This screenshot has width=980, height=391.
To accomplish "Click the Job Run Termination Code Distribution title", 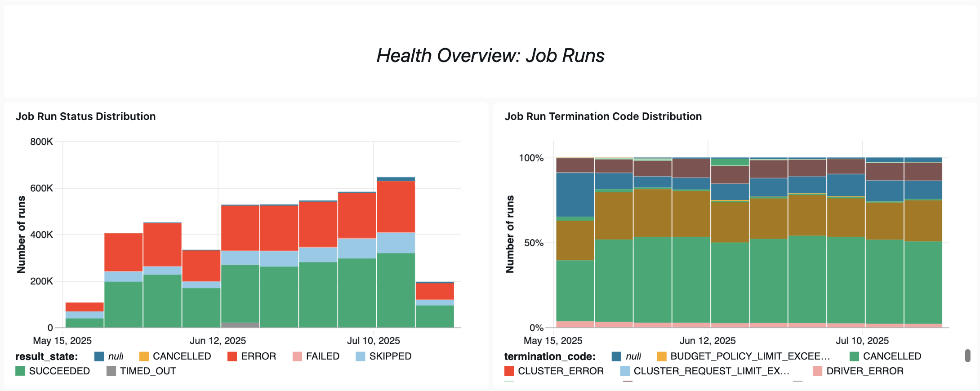I will [603, 116].
